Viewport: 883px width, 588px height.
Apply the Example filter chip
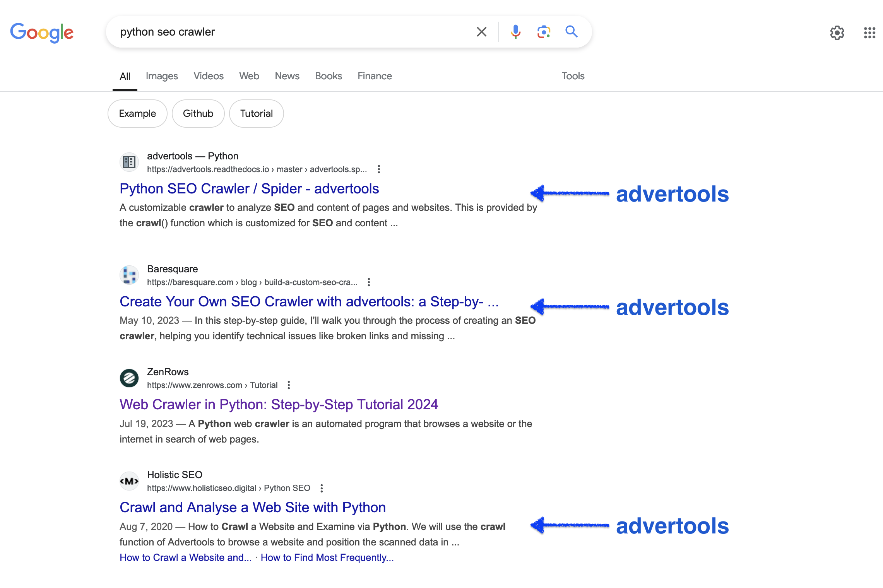[137, 113]
